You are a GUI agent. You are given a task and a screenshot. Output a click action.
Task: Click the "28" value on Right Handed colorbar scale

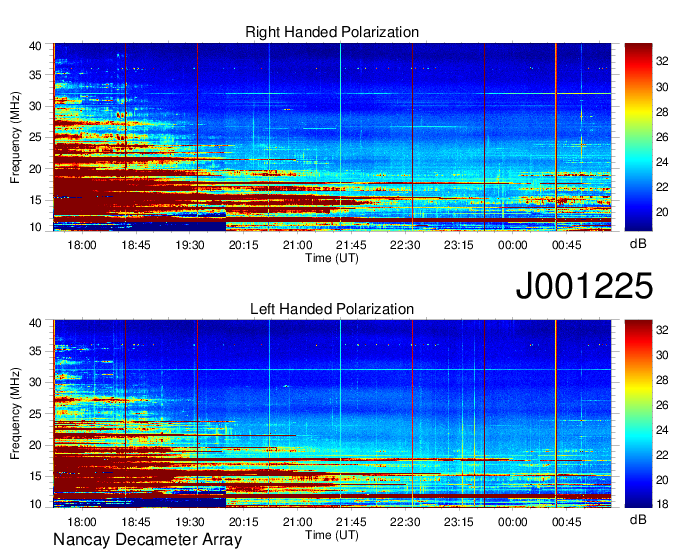coord(662,112)
